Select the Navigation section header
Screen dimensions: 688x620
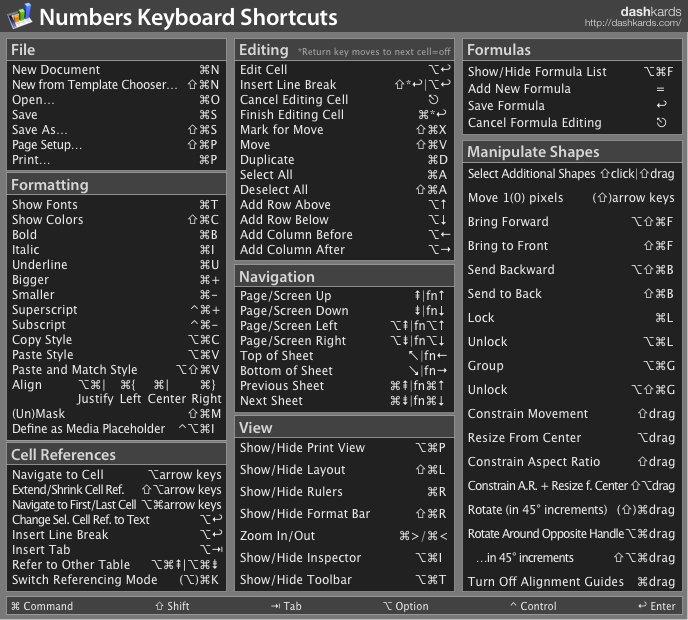pyautogui.click(x=344, y=277)
